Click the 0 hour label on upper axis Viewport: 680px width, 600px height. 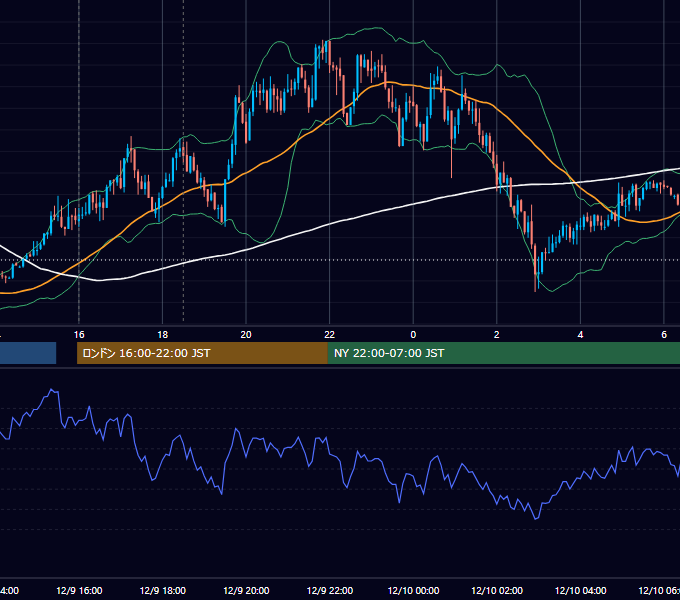413,335
